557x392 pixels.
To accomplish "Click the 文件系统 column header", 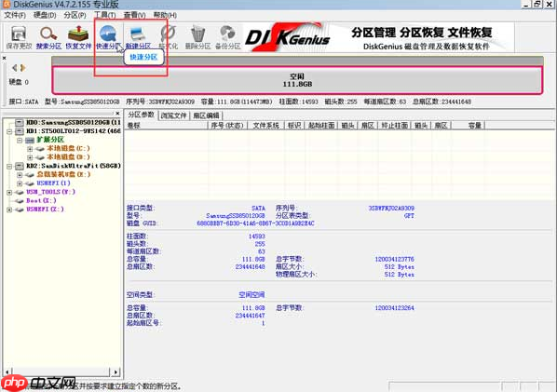I will tap(265, 126).
